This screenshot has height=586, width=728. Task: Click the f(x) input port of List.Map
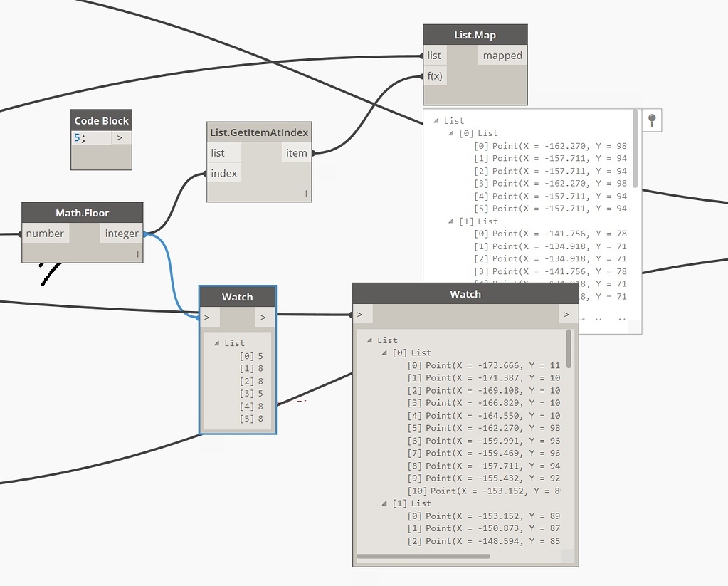(434, 75)
